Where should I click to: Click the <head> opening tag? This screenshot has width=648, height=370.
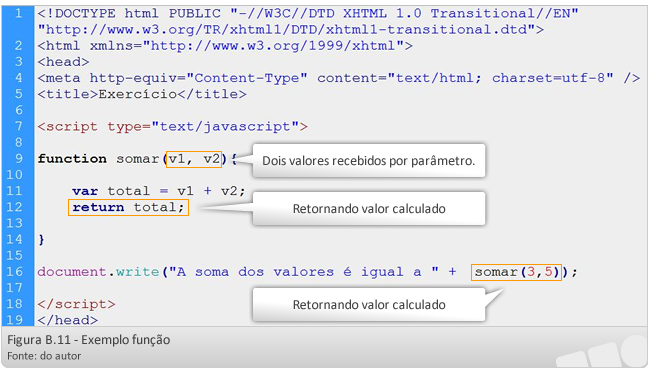[x=63, y=62]
